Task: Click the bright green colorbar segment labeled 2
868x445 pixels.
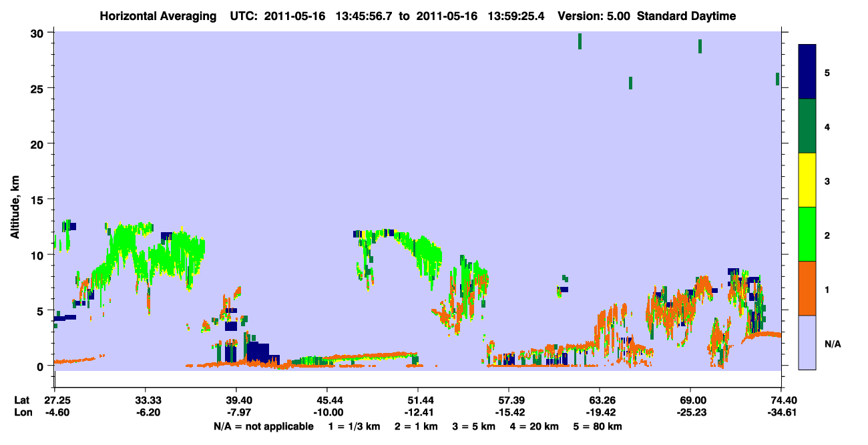Action: pos(807,234)
